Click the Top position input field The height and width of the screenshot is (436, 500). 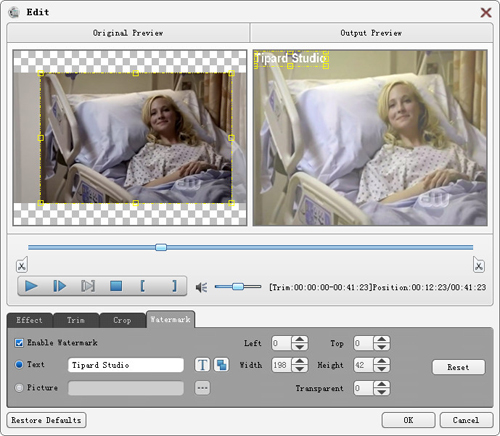coord(364,343)
